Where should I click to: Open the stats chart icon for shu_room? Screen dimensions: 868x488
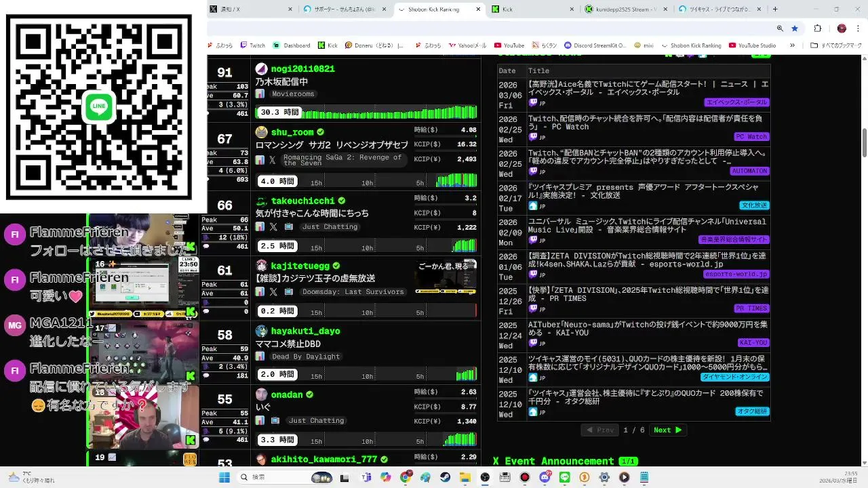(260, 160)
